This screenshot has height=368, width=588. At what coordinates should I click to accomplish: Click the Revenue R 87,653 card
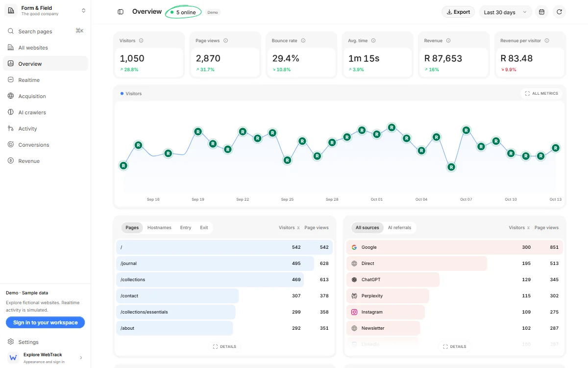454,55
